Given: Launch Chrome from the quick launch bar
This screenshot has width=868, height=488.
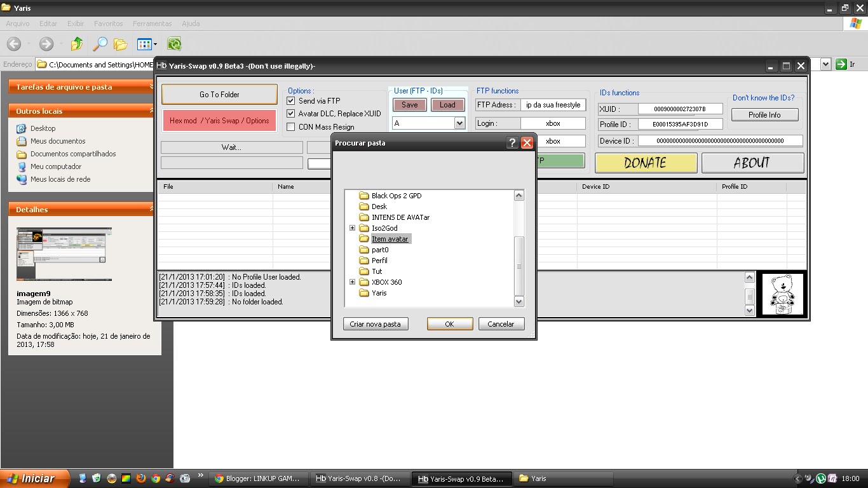Looking at the screenshot, I should point(156,478).
